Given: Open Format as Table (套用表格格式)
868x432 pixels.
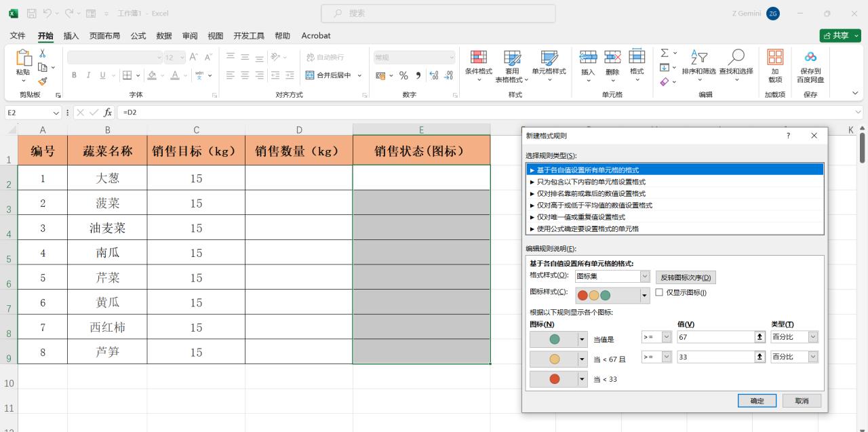Looking at the screenshot, I should tap(512, 66).
